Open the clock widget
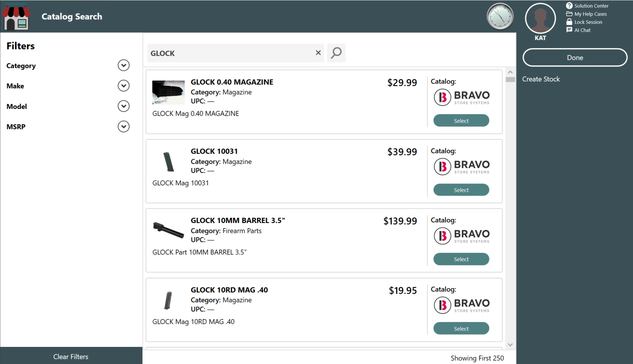Image resolution: width=633 pixels, height=364 pixels. click(x=500, y=17)
